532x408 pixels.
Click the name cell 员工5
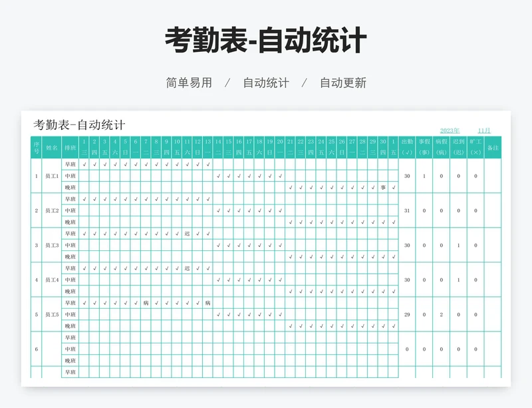[x=52, y=315]
